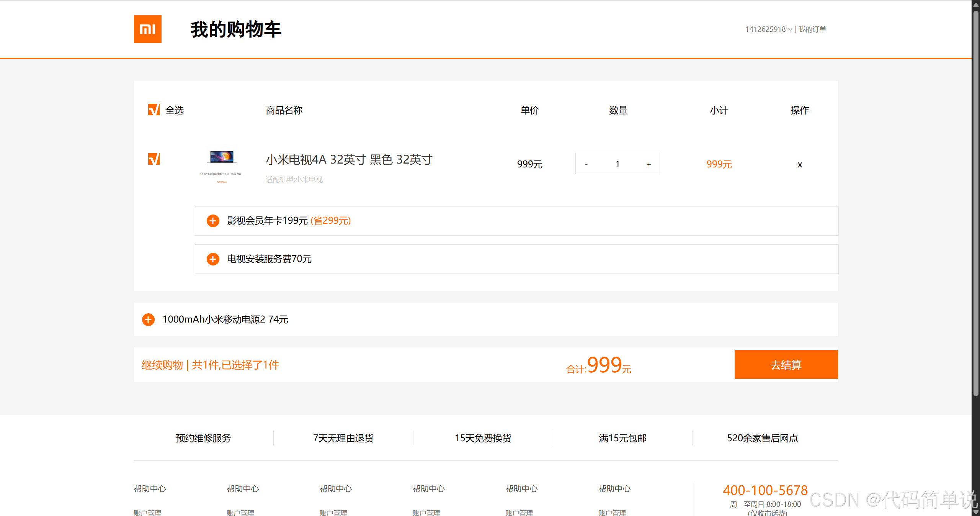Open 小米电视4A 32英寸 product title link

[349, 159]
